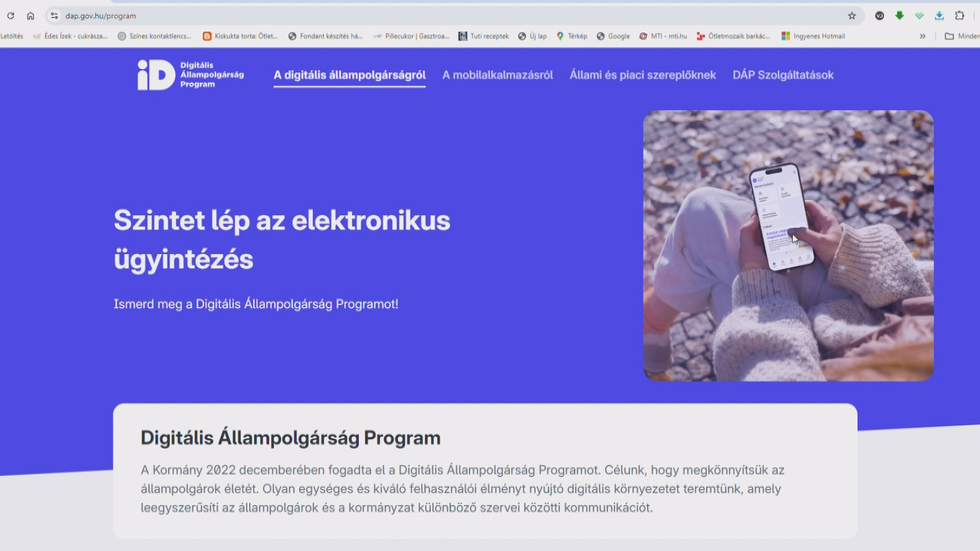The height and width of the screenshot is (551, 980).
Task: Click the Digitális Állampolgárság Program logo
Action: (190, 75)
